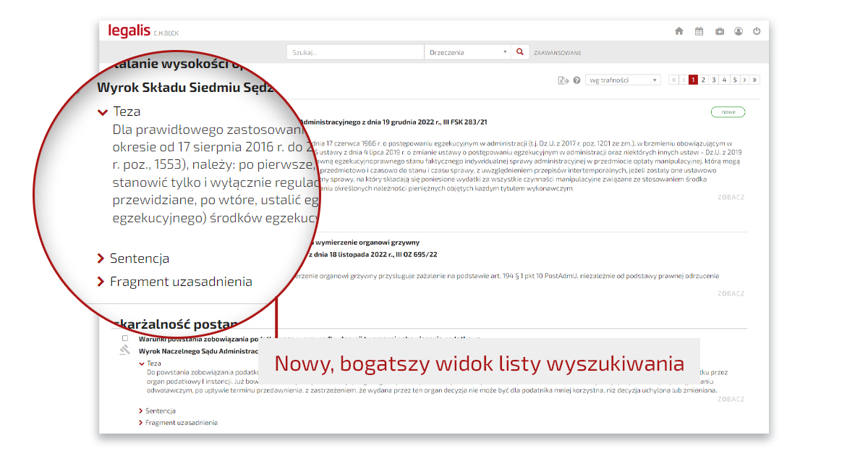This screenshot has width=868, height=454.
Task: Go to results page 3
Action: point(714,80)
